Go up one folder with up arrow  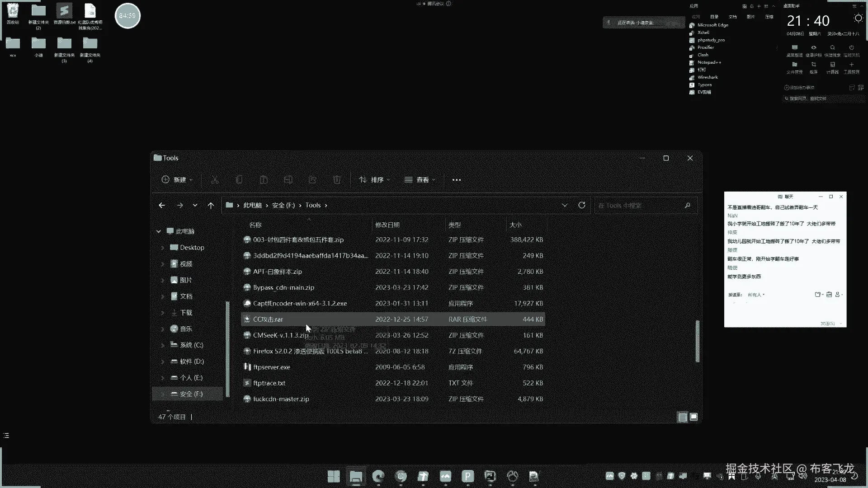point(211,205)
